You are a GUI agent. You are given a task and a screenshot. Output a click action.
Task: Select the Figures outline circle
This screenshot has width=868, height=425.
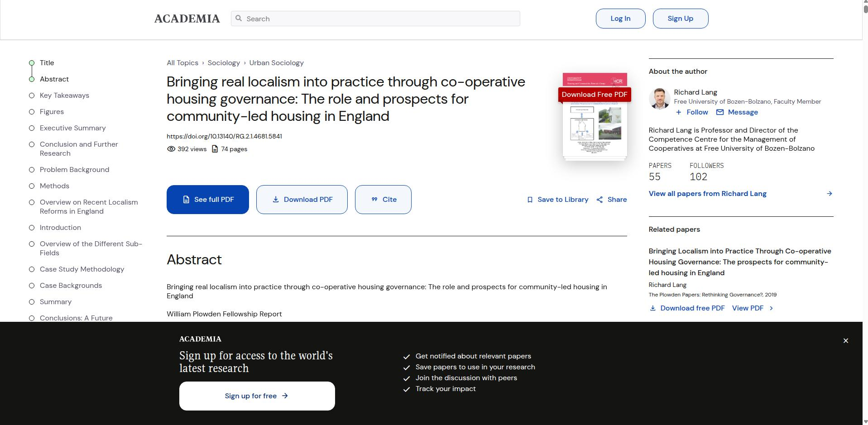click(x=32, y=112)
